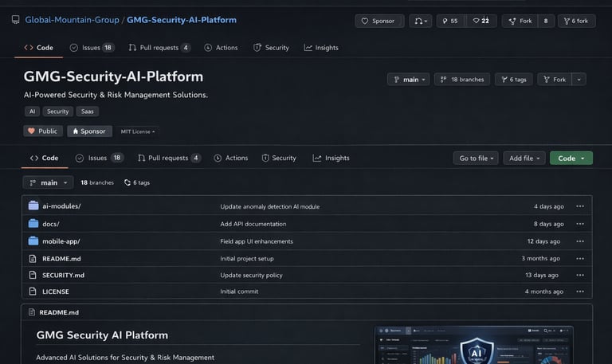Click the AI dashboard preview image in README

474,345
